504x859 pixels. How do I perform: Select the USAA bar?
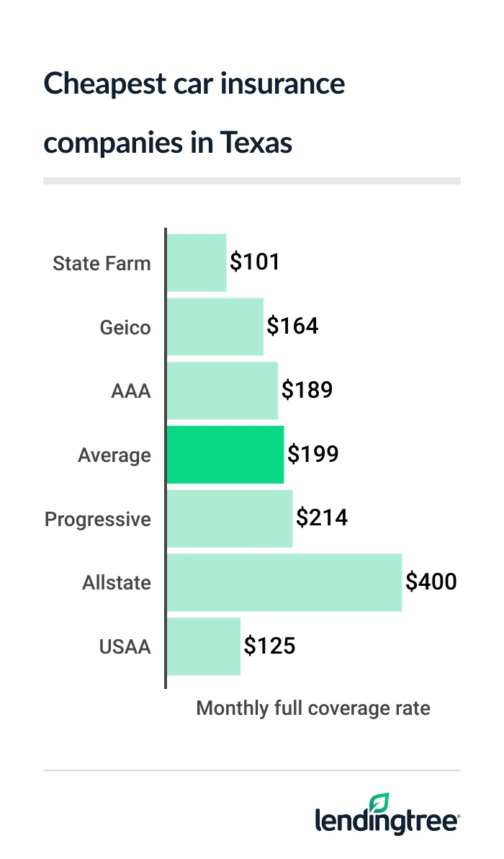[x=203, y=646]
